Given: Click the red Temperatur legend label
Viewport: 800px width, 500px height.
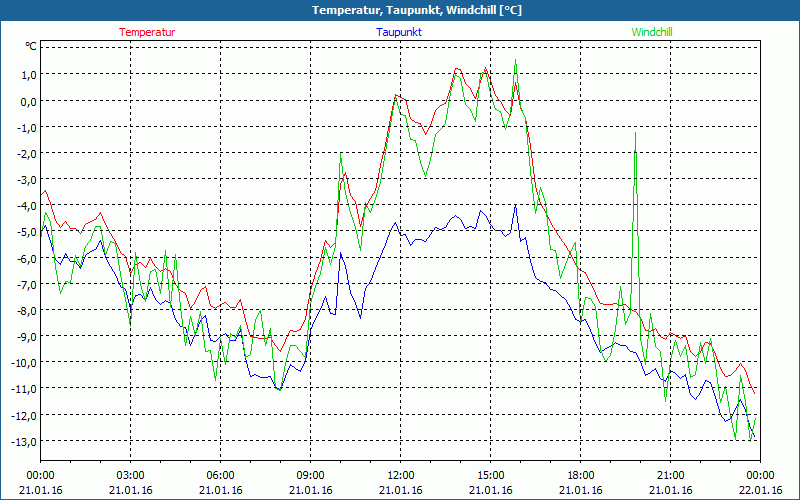Looking at the screenshot, I should pos(147,32).
